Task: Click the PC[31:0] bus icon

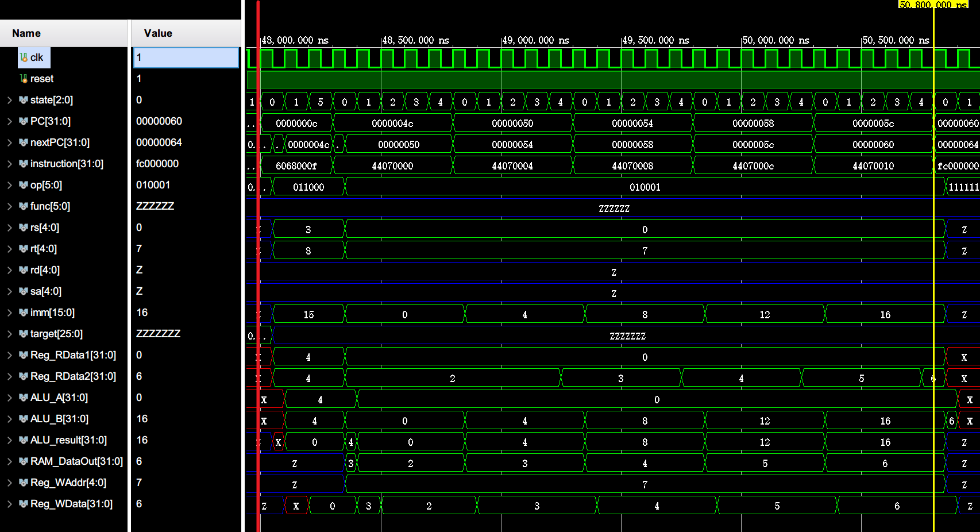Action: pos(24,121)
